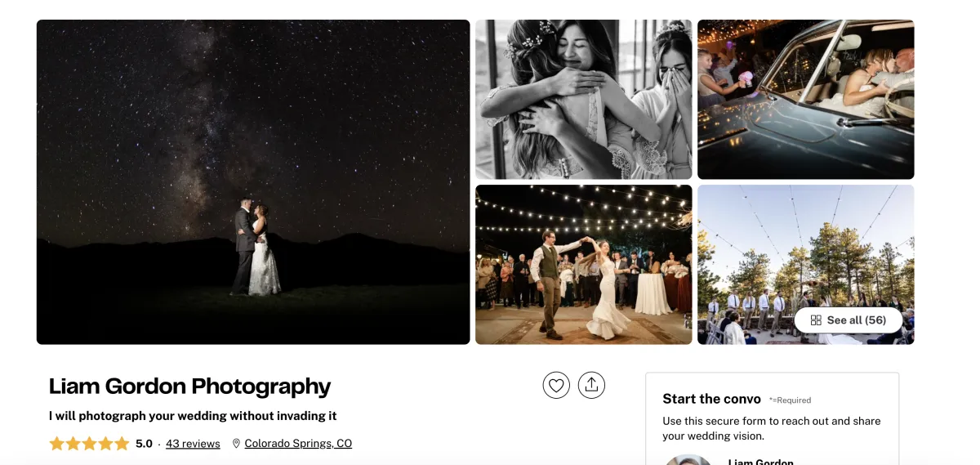Click Liam Gordon's avatar in the form
The width and height of the screenshot is (980, 465).
click(688, 460)
